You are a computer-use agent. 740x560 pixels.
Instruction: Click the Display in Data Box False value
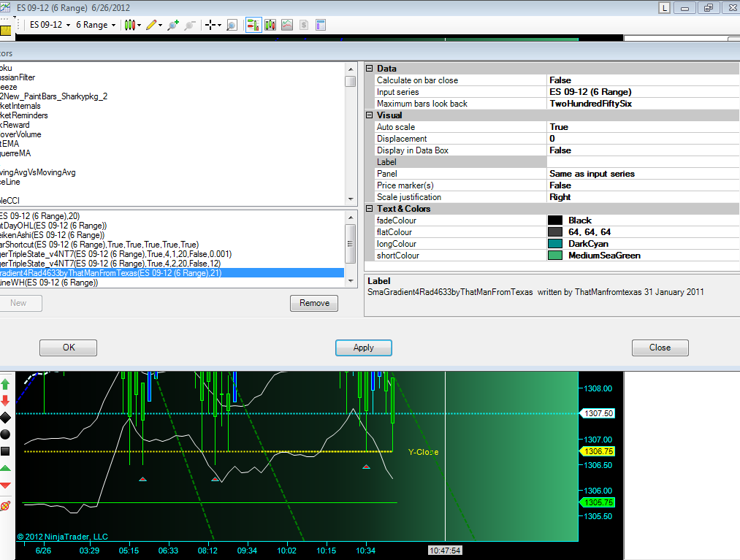coord(643,150)
